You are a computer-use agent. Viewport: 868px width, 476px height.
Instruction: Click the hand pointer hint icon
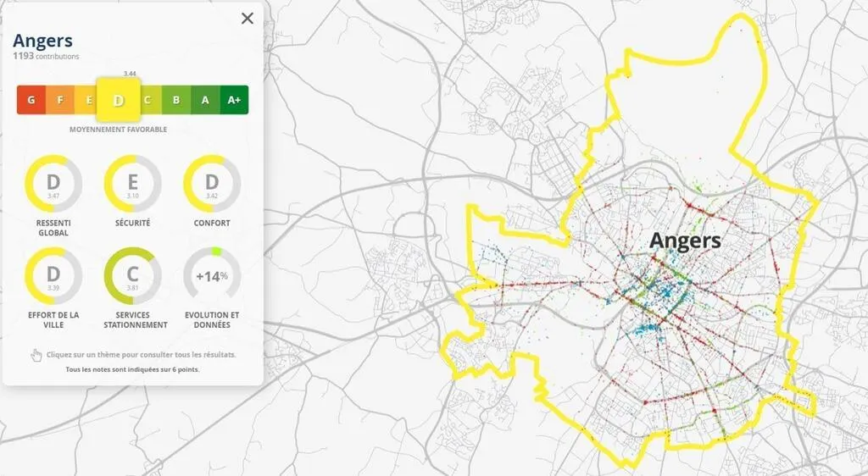click(36, 355)
